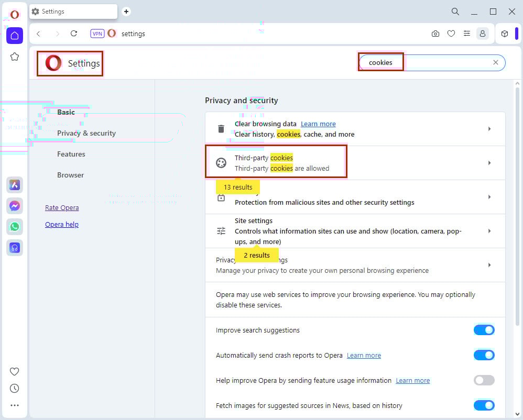The image size is (523, 420).
Task: Click the scrollbar up arrow
Action: pos(517,83)
